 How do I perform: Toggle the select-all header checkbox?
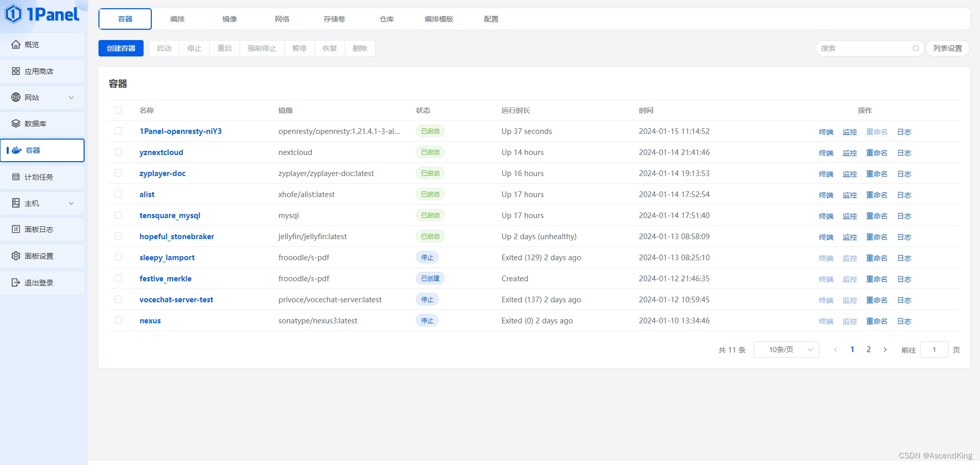pos(118,110)
